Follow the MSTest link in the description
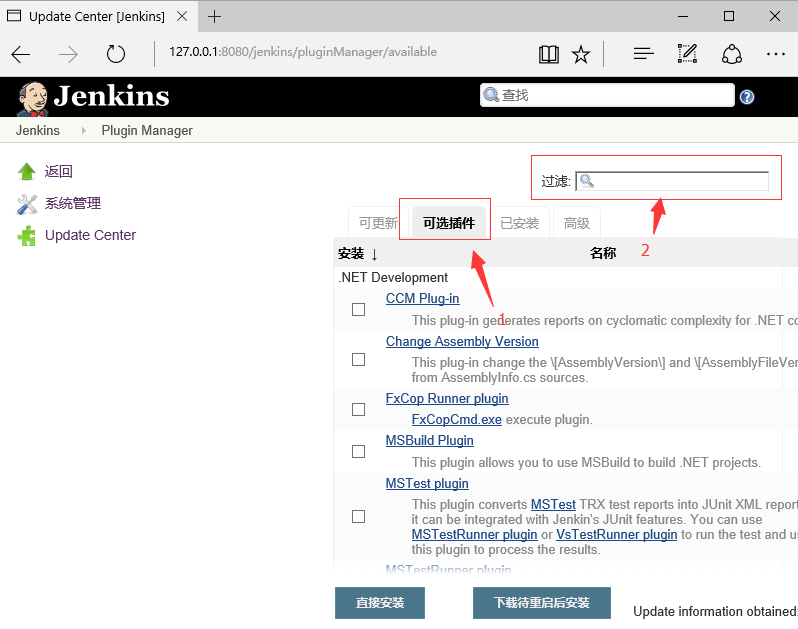 (553, 504)
